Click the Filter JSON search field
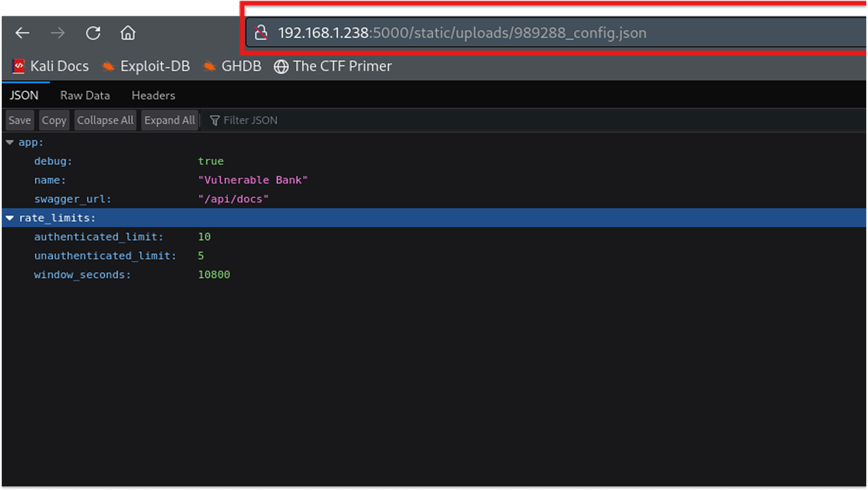 (250, 120)
